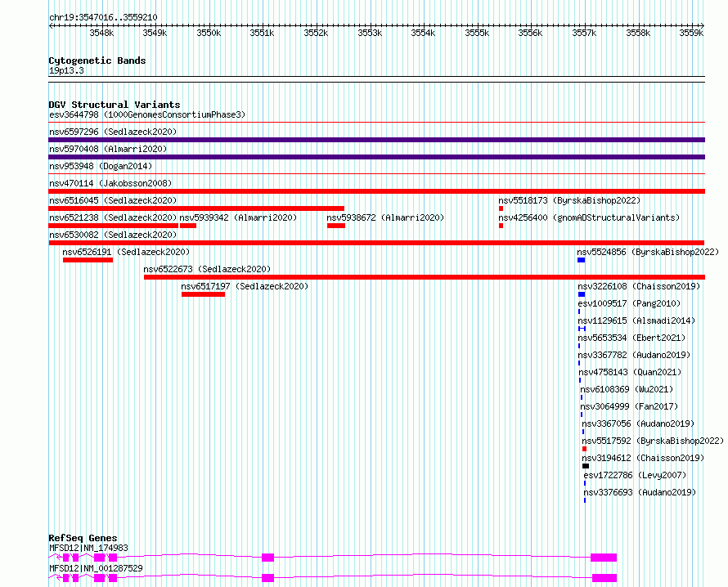This screenshot has width=728, height=587.
Task: Open nsv4256400 (gnomADStructuralVariants) label
Action: (x=589, y=217)
